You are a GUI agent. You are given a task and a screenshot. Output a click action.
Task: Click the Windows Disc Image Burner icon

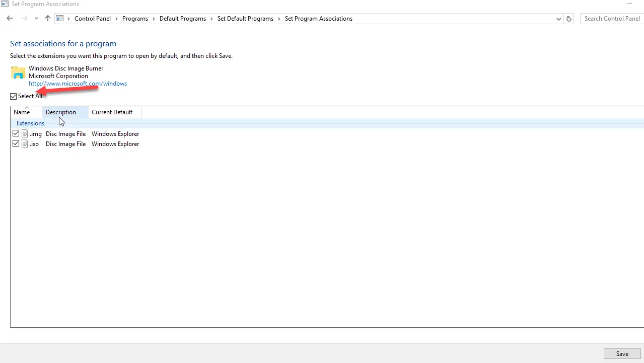tap(18, 72)
